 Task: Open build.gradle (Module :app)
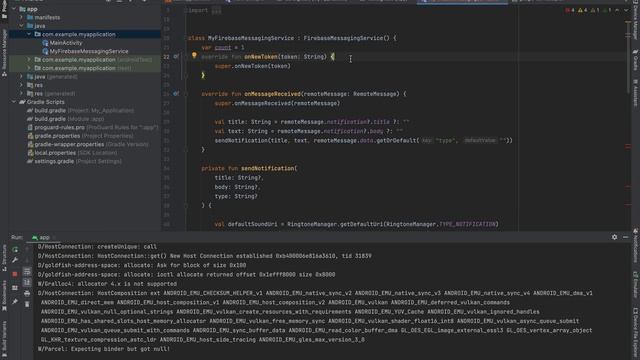(65, 119)
